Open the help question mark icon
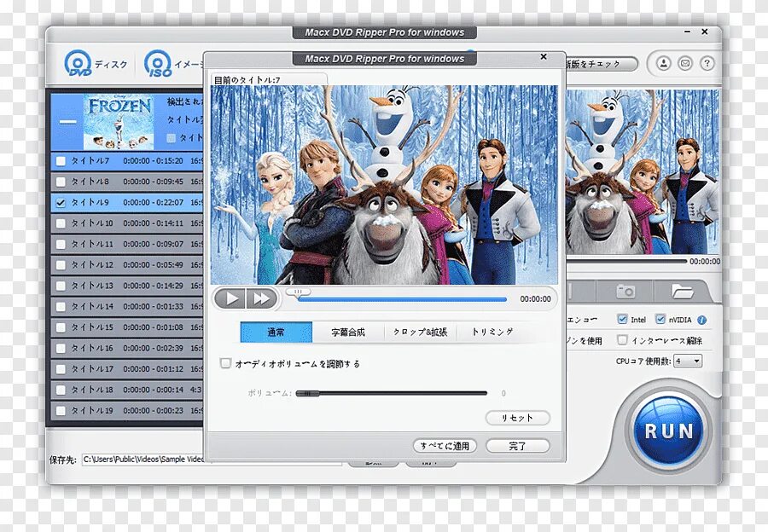Screen dimensions: 768x532 coord(707,63)
